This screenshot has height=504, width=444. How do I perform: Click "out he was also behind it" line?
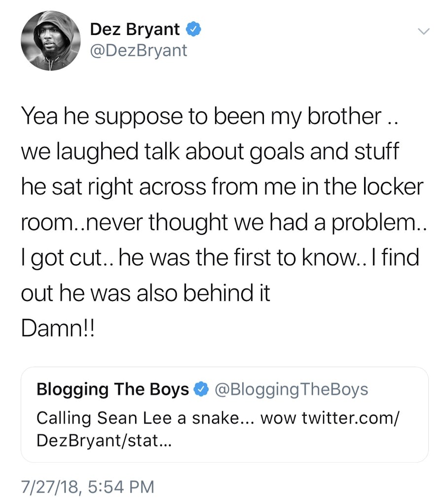point(146,293)
